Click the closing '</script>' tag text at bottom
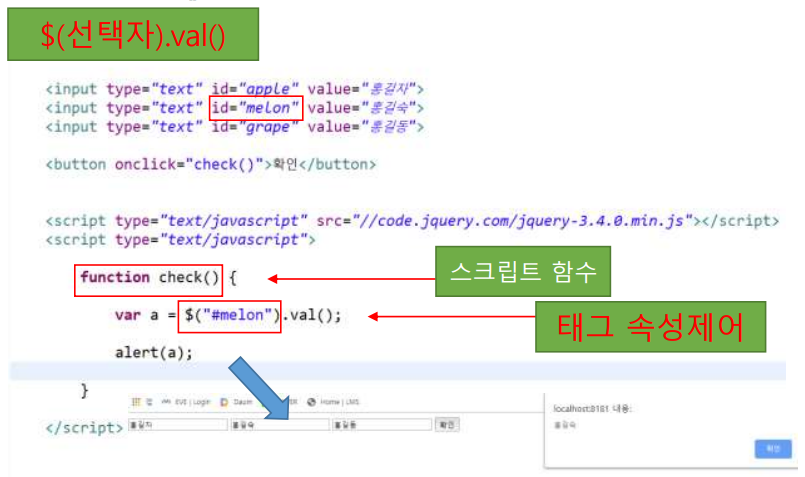 pos(84,428)
